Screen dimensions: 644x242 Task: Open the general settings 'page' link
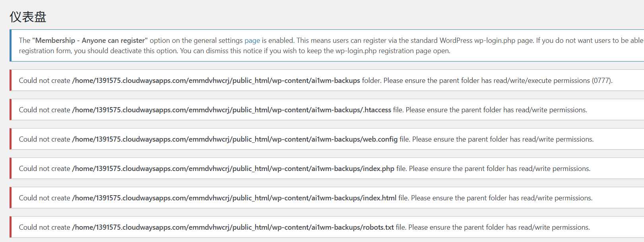point(252,40)
